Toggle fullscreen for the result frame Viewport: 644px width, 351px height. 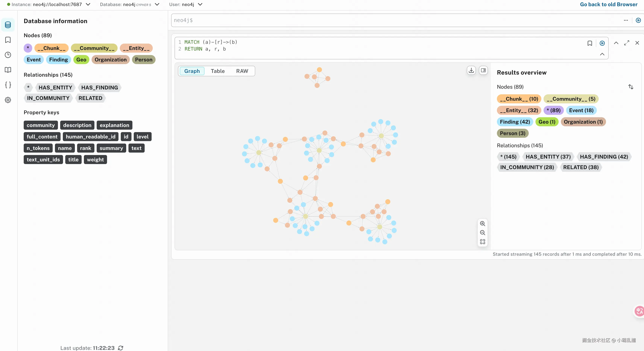click(x=627, y=43)
